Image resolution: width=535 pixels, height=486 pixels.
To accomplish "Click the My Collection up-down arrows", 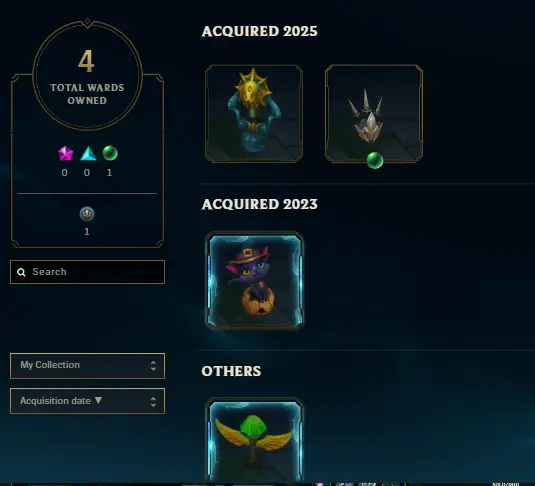I will [153, 366].
